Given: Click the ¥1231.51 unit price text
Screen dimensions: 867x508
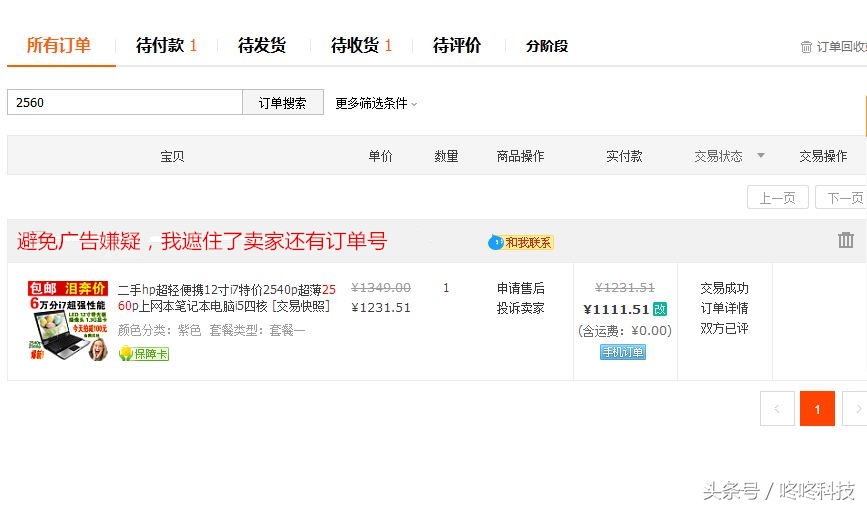Looking at the screenshot, I should point(381,307).
